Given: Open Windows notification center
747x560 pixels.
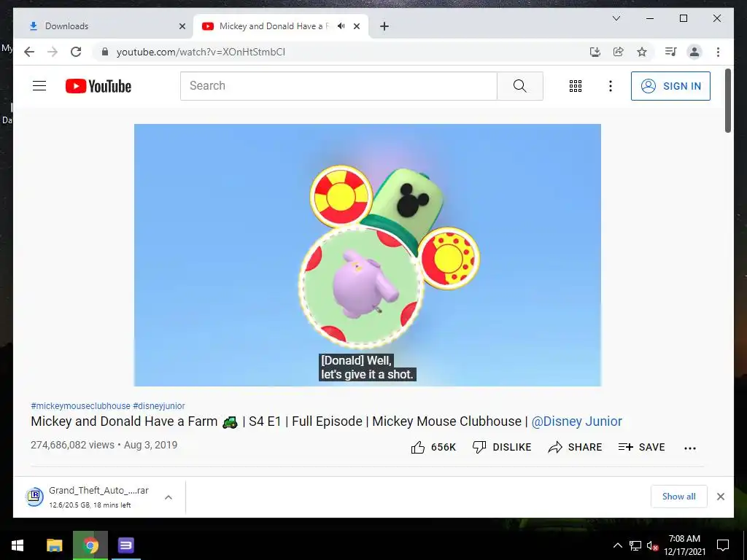Looking at the screenshot, I should (723, 545).
